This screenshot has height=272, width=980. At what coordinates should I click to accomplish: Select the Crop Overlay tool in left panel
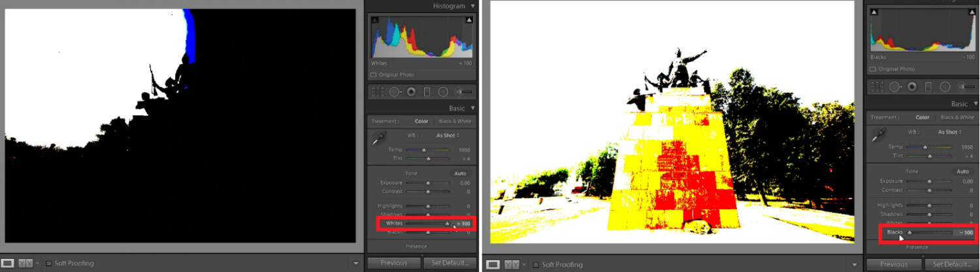pyautogui.click(x=377, y=92)
